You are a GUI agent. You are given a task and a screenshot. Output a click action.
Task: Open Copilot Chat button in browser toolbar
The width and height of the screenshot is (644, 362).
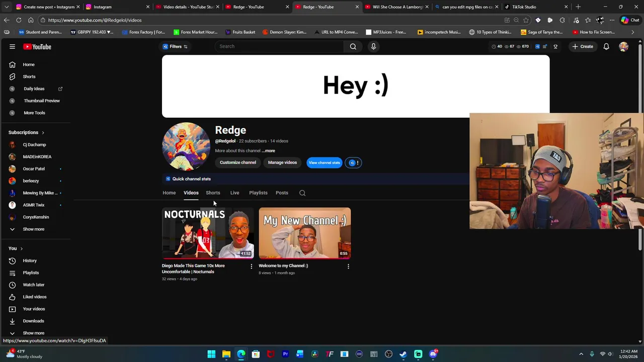tap(629, 20)
